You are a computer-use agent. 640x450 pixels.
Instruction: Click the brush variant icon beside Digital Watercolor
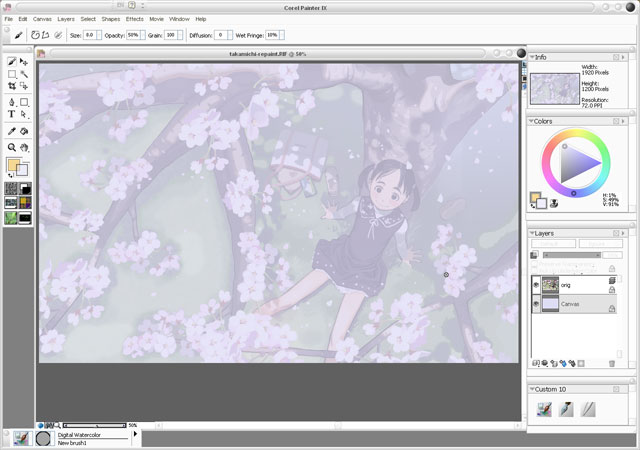pos(43,439)
